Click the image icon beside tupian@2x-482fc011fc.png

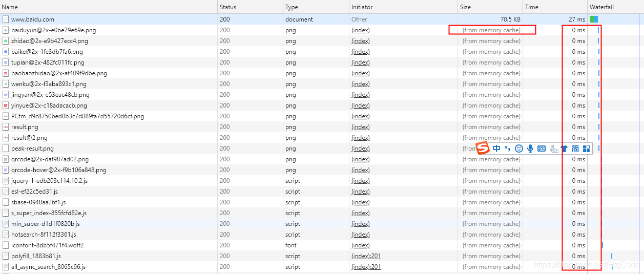6,62
